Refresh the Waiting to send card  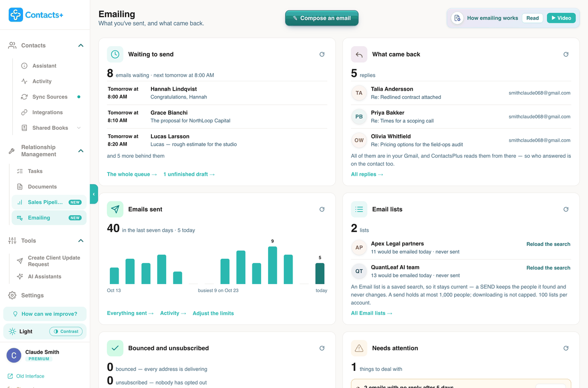point(322,54)
